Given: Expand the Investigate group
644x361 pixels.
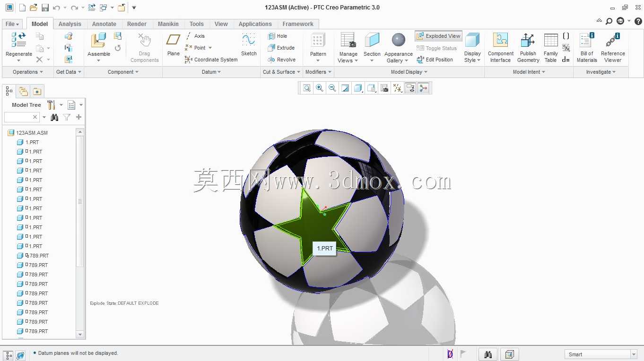Looking at the screenshot, I should pos(601,72).
